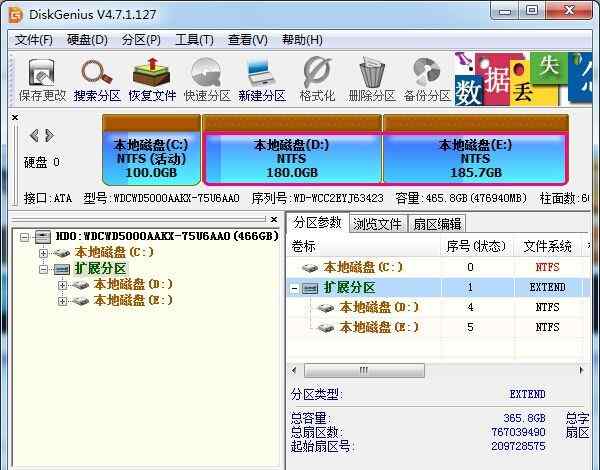The image size is (600, 470).
Task: Switch to the 浏览文件 tab
Action: pos(377,224)
